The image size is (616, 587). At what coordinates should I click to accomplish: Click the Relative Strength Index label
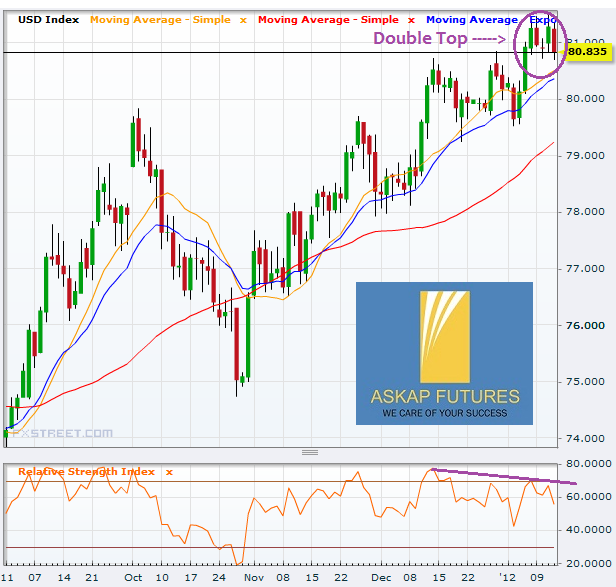click(x=86, y=471)
